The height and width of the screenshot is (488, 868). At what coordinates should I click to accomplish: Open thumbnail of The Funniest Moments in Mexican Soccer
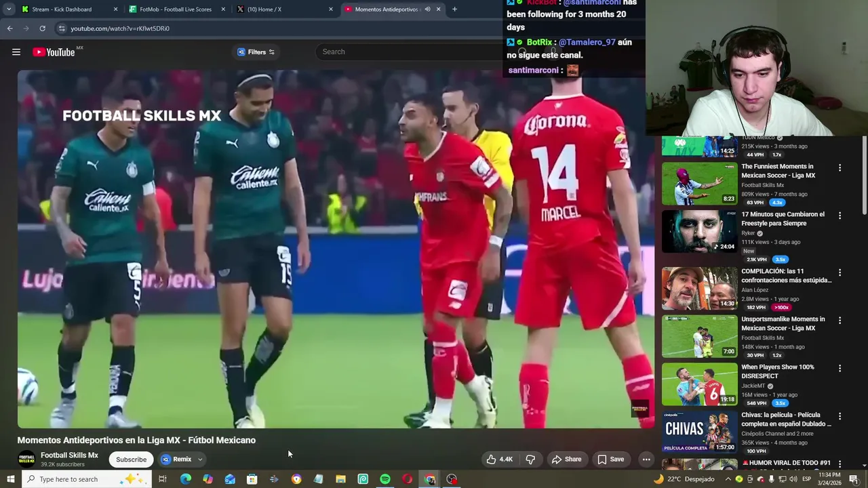(x=699, y=184)
